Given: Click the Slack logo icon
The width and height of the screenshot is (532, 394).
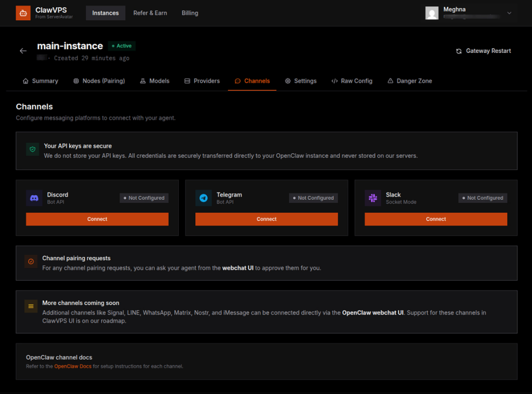Looking at the screenshot, I should pos(373,198).
